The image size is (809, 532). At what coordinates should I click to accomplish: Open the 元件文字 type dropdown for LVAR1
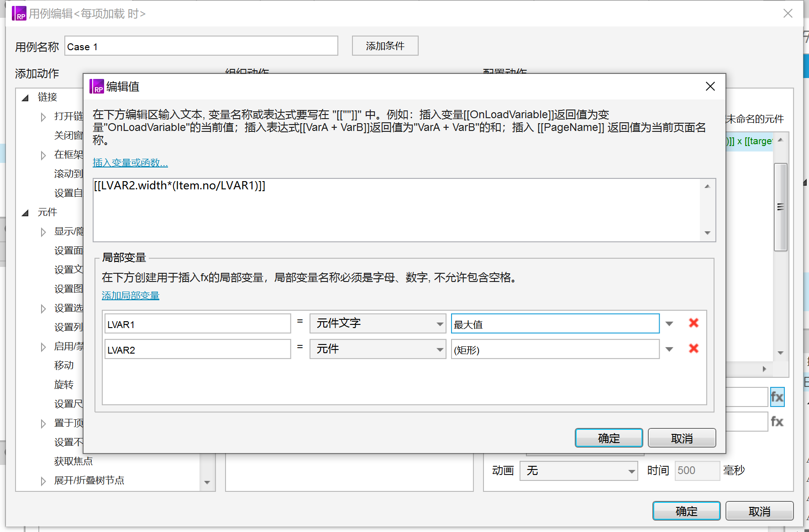coord(378,323)
